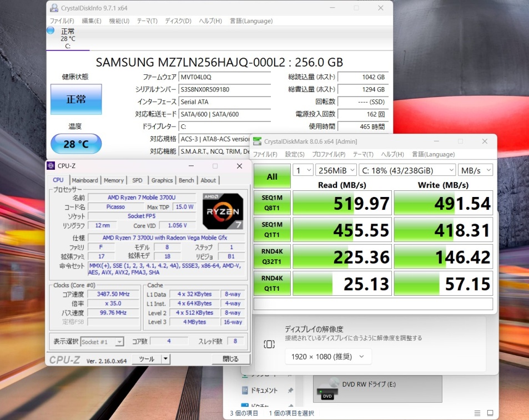The width and height of the screenshot is (529, 420).
Task: Select the CPU tab in CPU-Z
Action: [x=58, y=180]
